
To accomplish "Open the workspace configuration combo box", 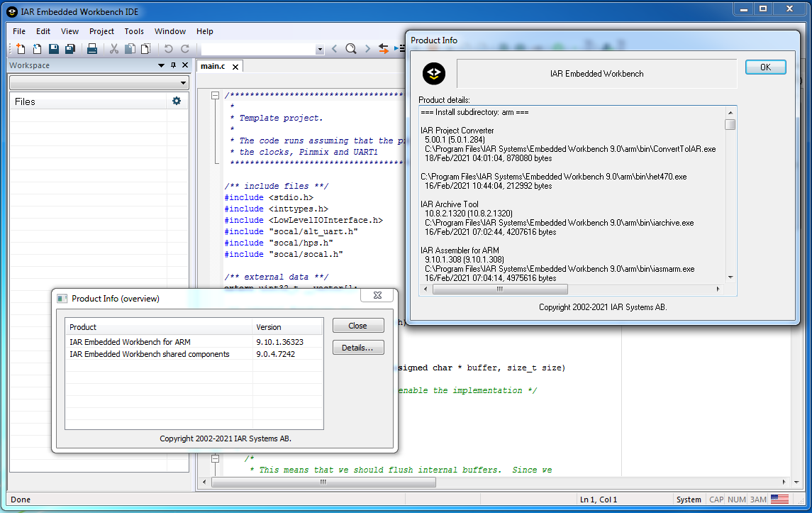I will point(99,82).
